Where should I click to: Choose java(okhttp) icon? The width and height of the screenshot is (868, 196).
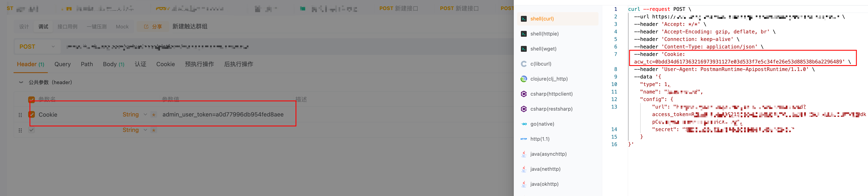524,184
